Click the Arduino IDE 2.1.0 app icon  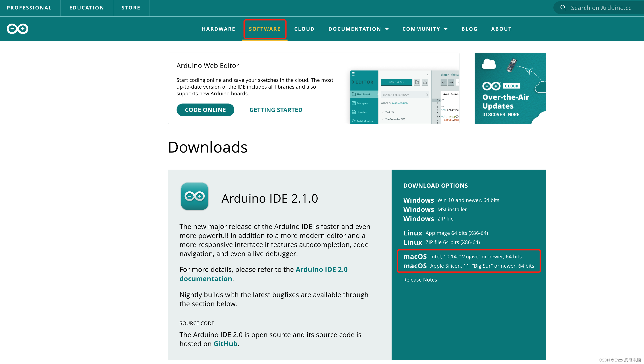tap(194, 196)
